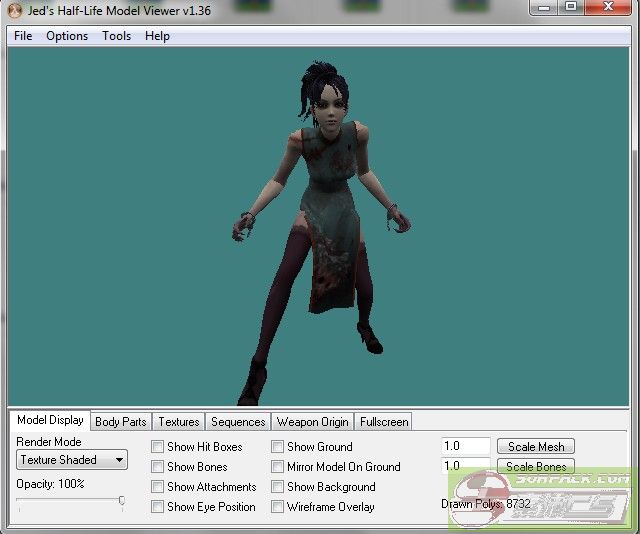Click the app icon in title bar
This screenshot has height=534, width=640.
[x=14, y=11]
